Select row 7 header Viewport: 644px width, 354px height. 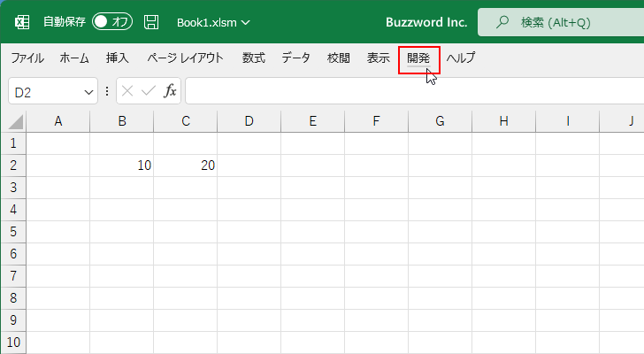pyautogui.click(x=13, y=276)
